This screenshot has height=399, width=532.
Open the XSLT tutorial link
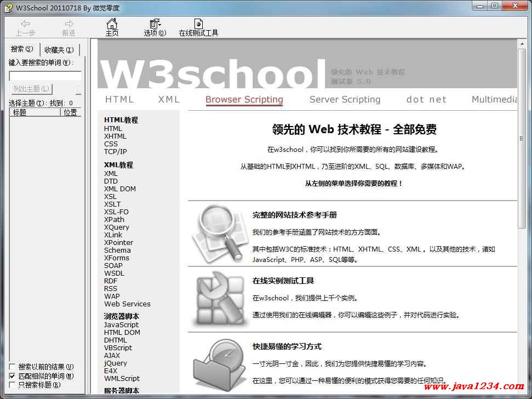(112, 204)
